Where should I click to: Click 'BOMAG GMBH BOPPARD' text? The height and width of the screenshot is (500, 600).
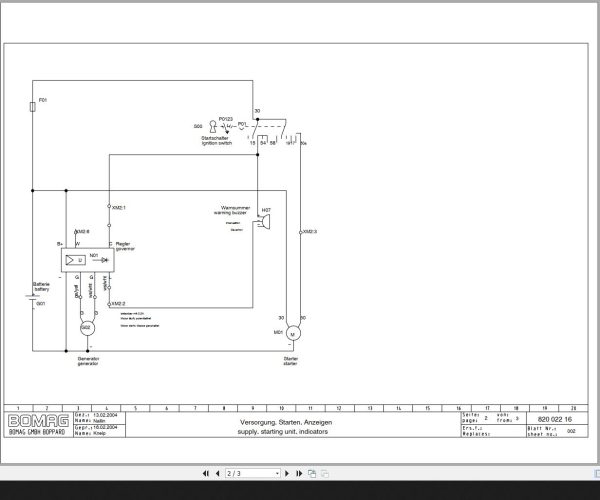(x=37, y=432)
